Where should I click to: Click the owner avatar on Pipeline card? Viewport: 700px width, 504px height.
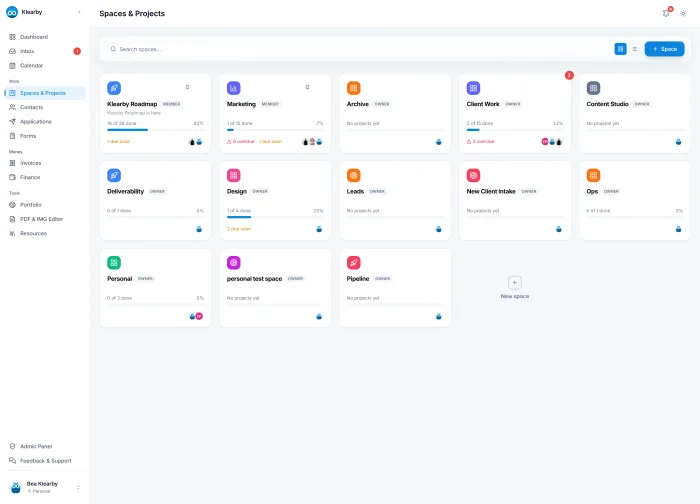438,316
